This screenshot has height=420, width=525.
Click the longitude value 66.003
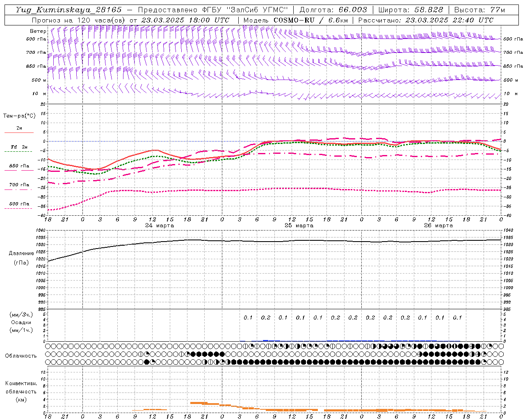pyautogui.click(x=353, y=10)
